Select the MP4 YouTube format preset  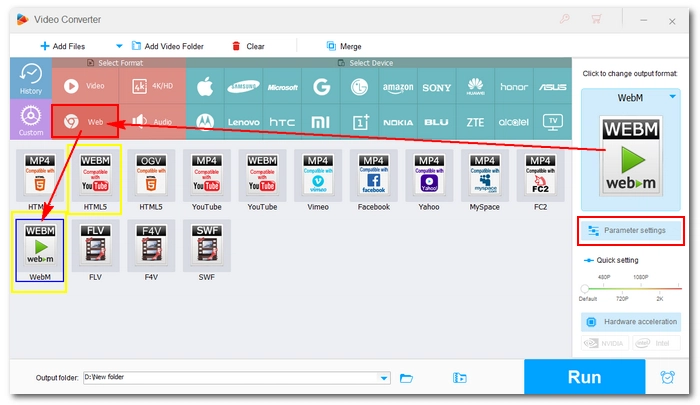click(x=206, y=180)
